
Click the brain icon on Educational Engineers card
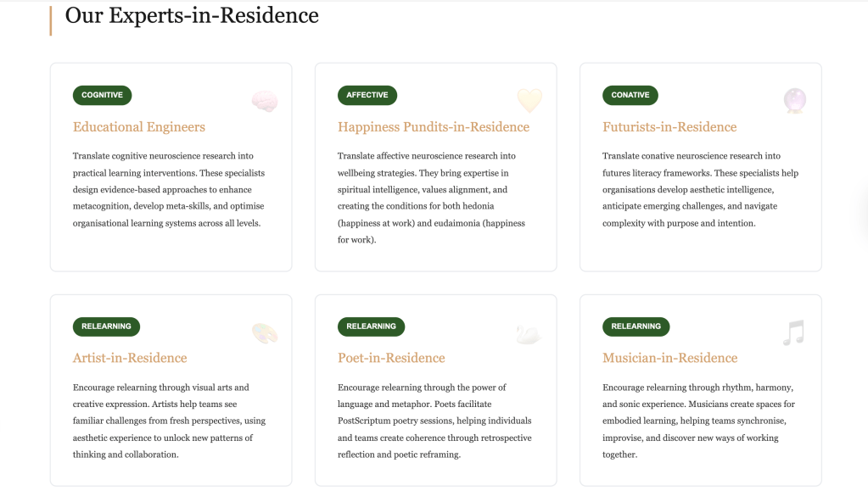click(x=265, y=102)
